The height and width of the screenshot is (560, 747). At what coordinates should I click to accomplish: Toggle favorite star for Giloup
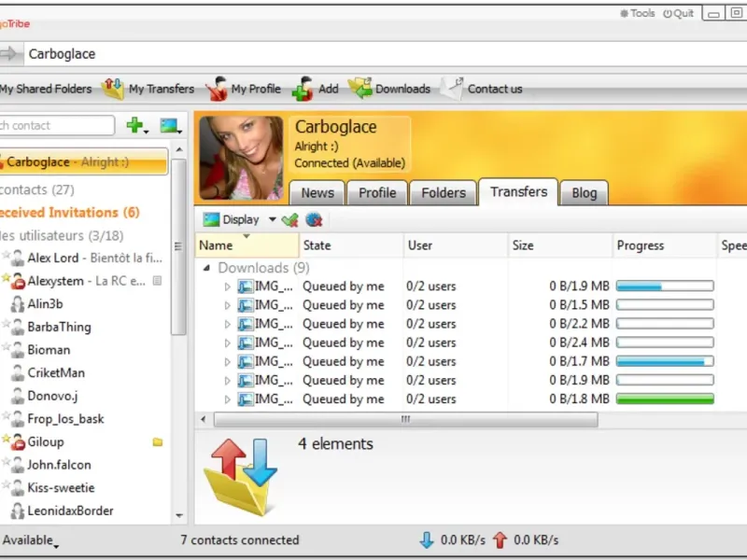coord(6,438)
